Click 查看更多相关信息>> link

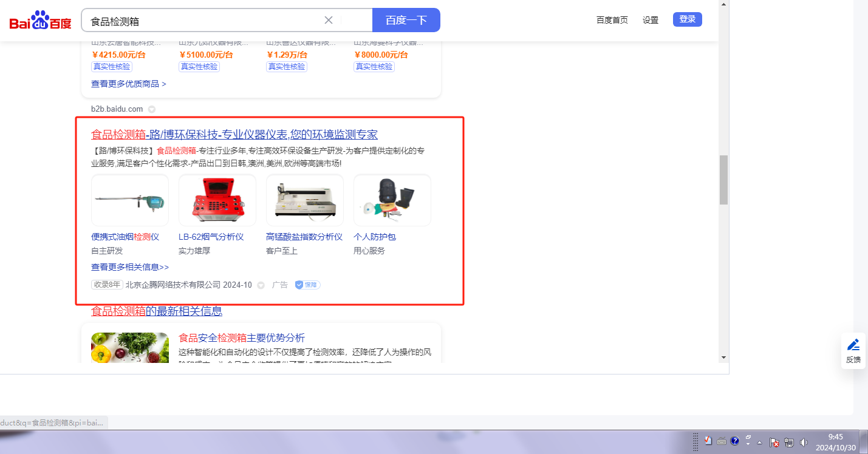[x=130, y=267]
